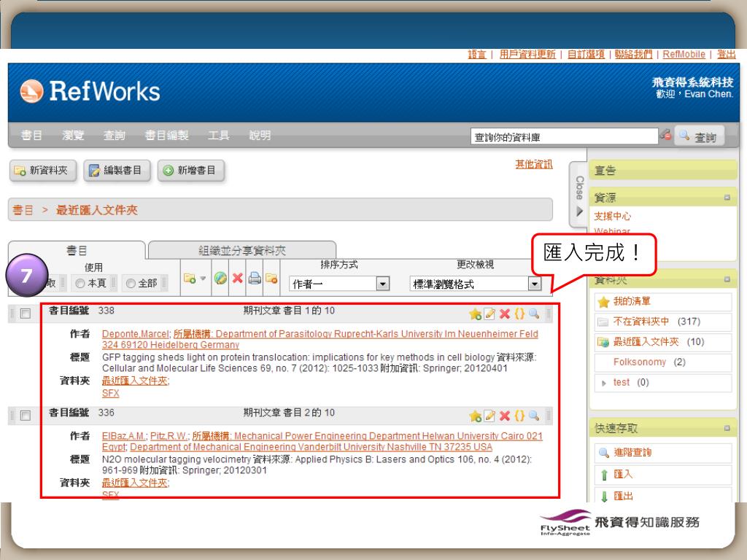
Task: Add reference 338 to My List star
Action: click(x=475, y=314)
